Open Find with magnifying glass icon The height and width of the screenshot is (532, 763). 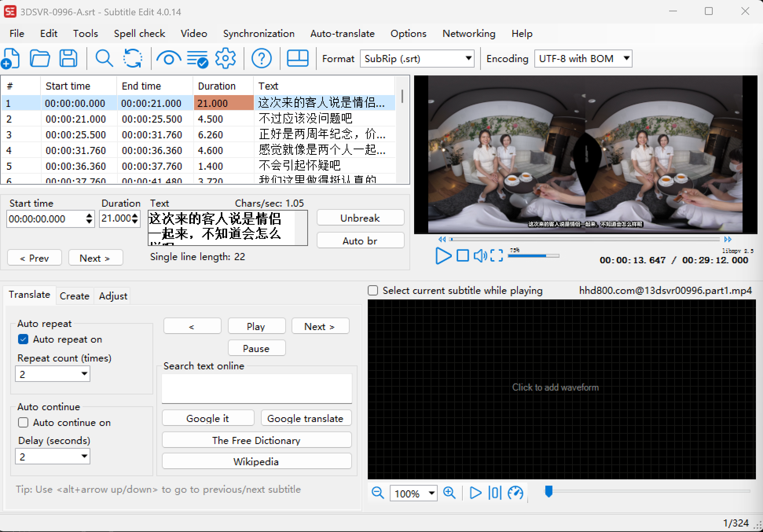(104, 59)
